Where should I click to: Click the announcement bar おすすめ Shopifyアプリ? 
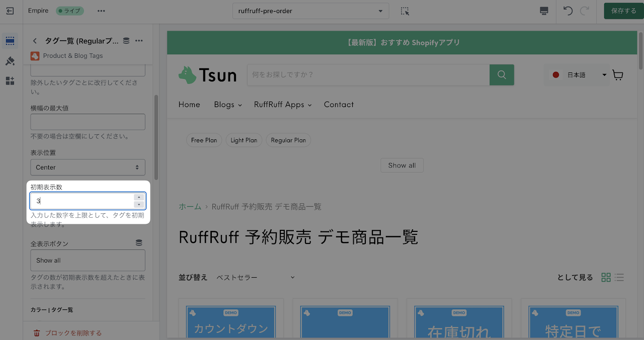(x=403, y=43)
